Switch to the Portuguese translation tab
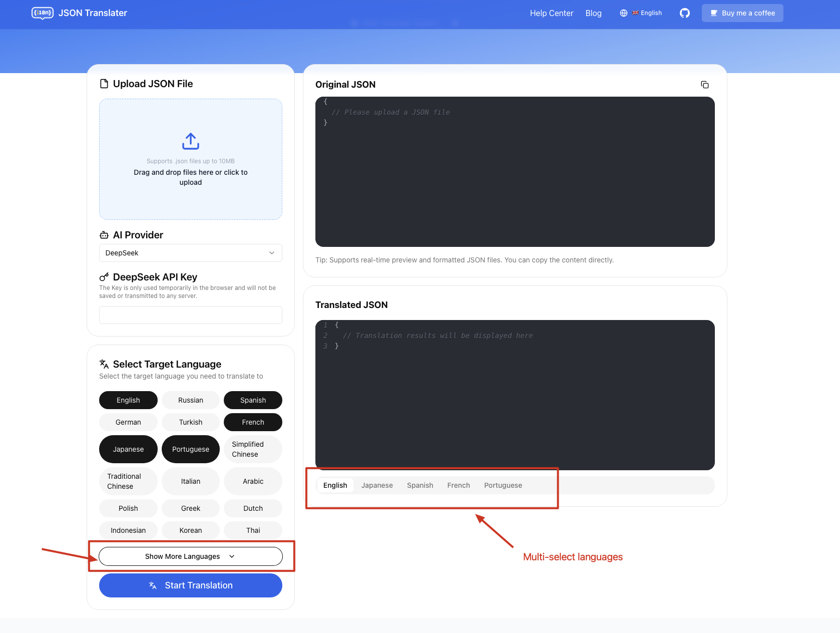This screenshot has height=633, width=840. tap(503, 485)
